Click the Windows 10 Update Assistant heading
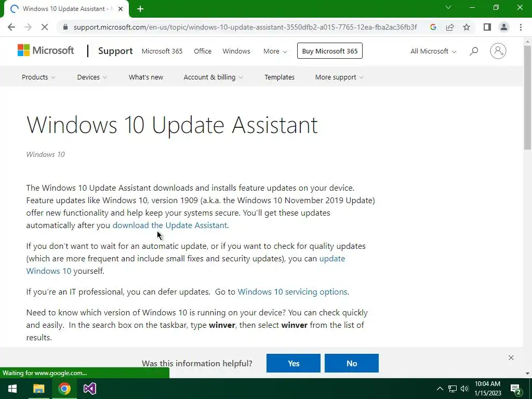Viewport: 532px width, 399px height. click(172, 125)
